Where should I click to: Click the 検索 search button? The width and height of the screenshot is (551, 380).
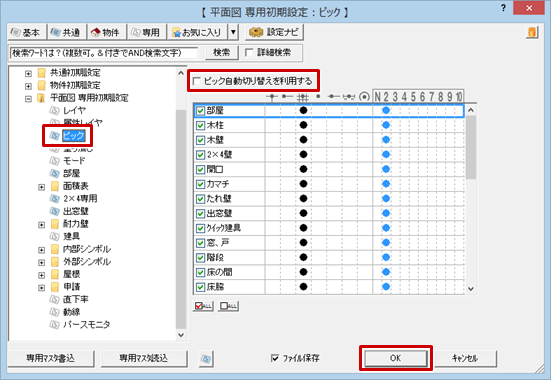click(222, 53)
